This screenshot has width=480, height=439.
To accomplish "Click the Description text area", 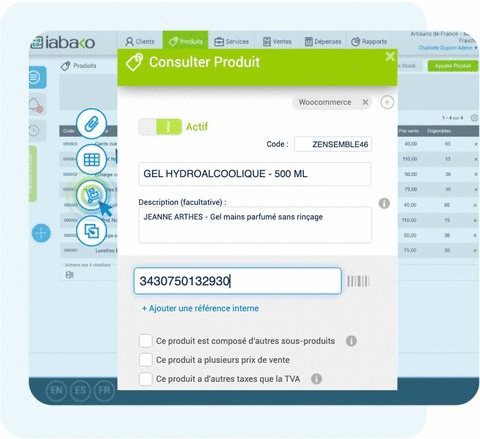I will click(255, 225).
